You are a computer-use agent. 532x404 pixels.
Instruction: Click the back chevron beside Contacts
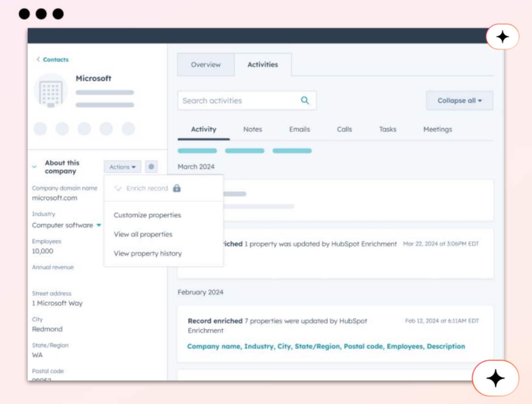pyautogui.click(x=38, y=60)
